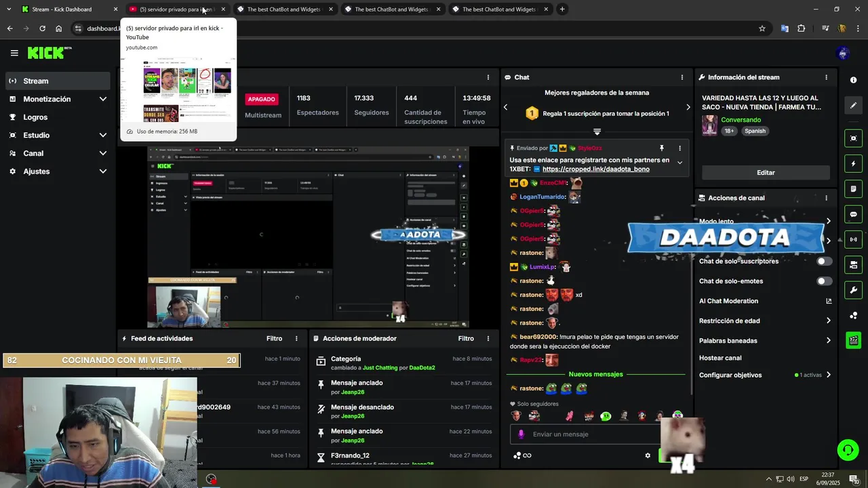Screen dimensions: 868x488
Task: Click the broadcast signal icon in right toolbar
Action: [x=853, y=239]
